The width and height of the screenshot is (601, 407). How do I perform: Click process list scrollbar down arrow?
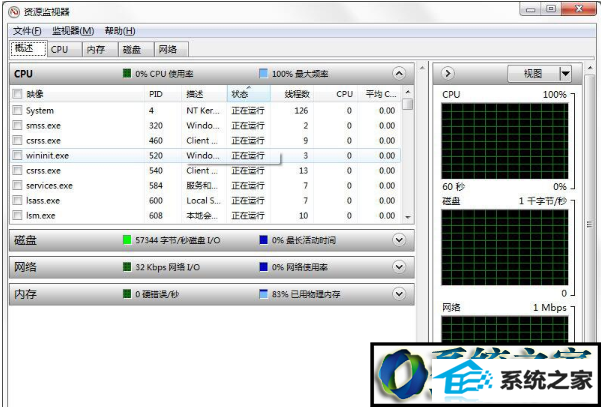[408, 217]
